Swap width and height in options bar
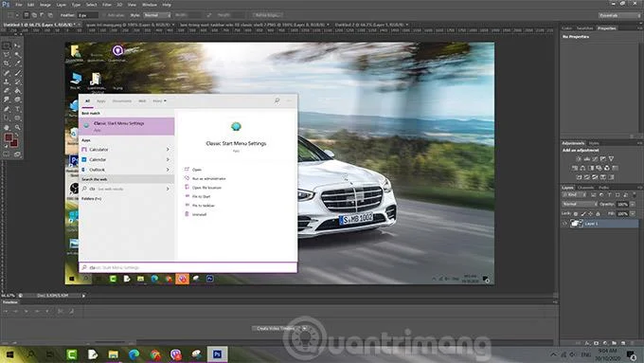 pyautogui.click(x=208, y=15)
